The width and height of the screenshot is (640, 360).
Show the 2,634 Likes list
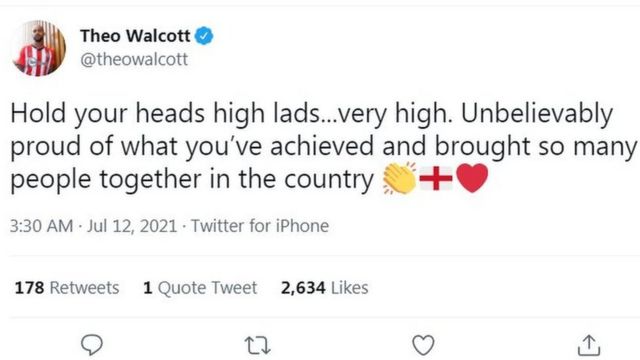[x=324, y=288]
